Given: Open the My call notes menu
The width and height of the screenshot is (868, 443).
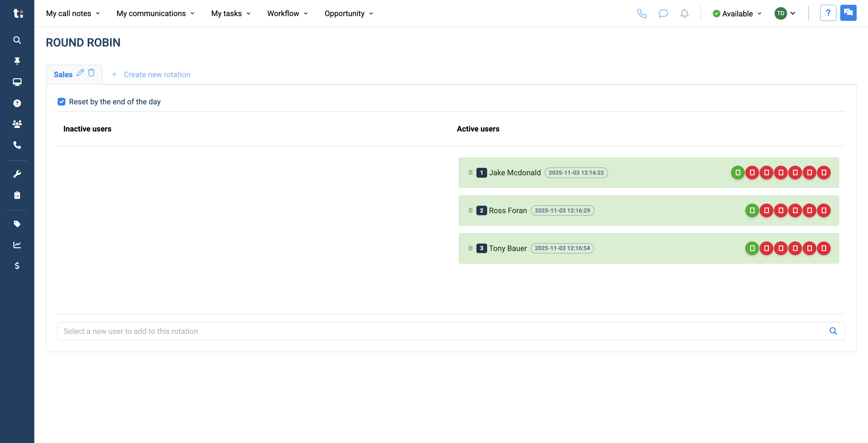Looking at the screenshot, I should [x=73, y=13].
